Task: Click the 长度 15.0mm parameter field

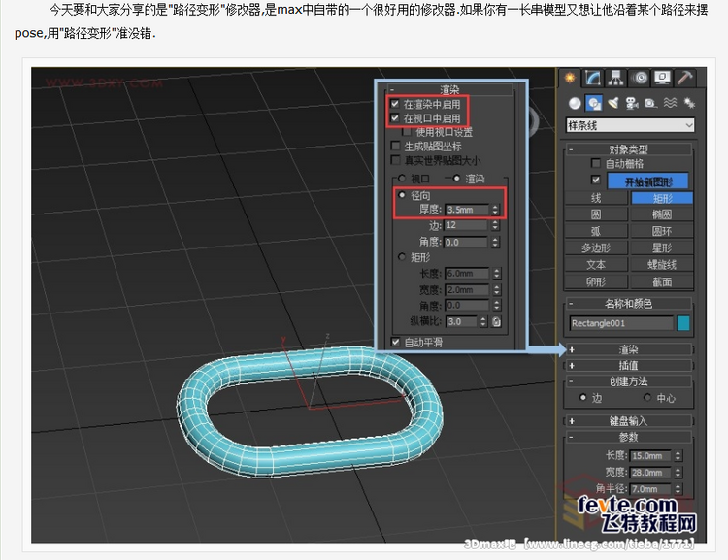Action: tap(650, 456)
